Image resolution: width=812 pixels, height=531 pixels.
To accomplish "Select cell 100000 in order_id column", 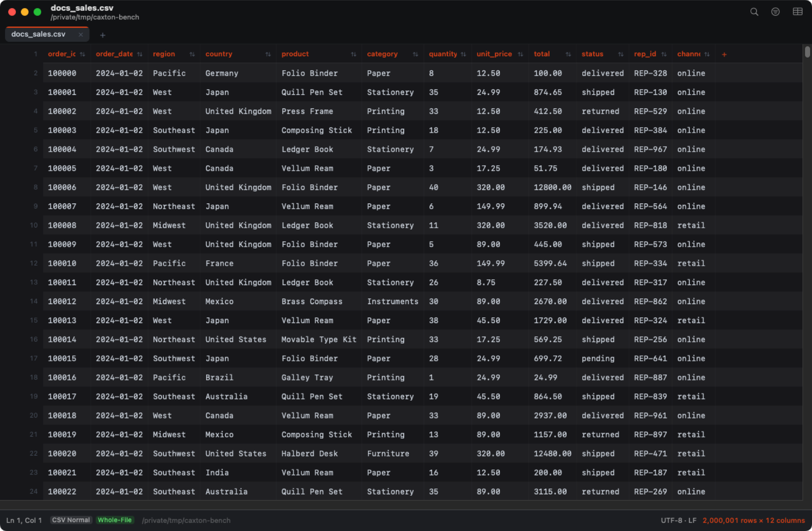I will point(67,73).
